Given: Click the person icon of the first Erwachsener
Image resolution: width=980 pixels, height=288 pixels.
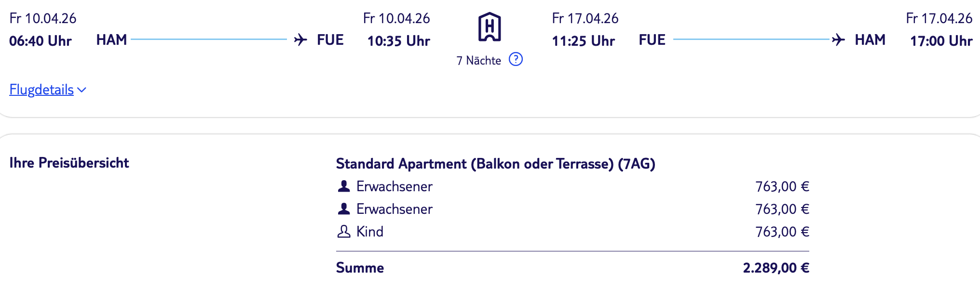Looking at the screenshot, I should pos(344,186).
